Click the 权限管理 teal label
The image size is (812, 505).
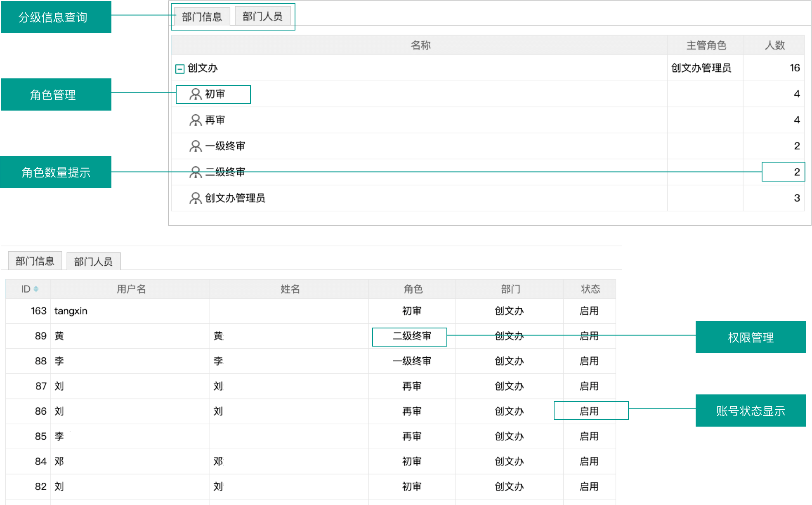click(751, 337)
